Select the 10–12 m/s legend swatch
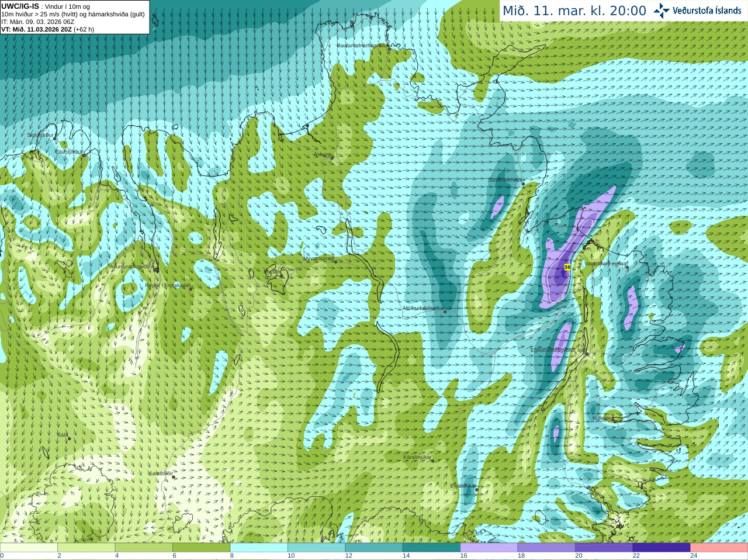Screen dimensions: 748x560 317,548
